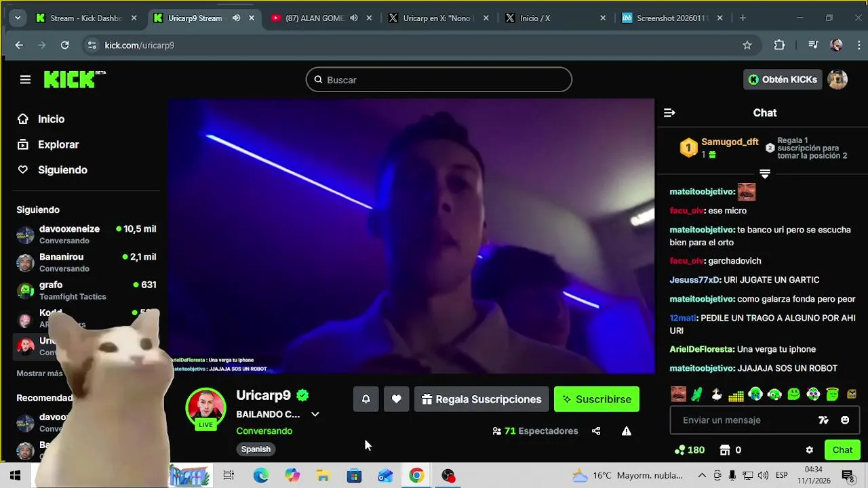The width and height of the screenshot is (868, 488).
Task: Open Microsoft Edge from taskbar
Action: point(261,476)
